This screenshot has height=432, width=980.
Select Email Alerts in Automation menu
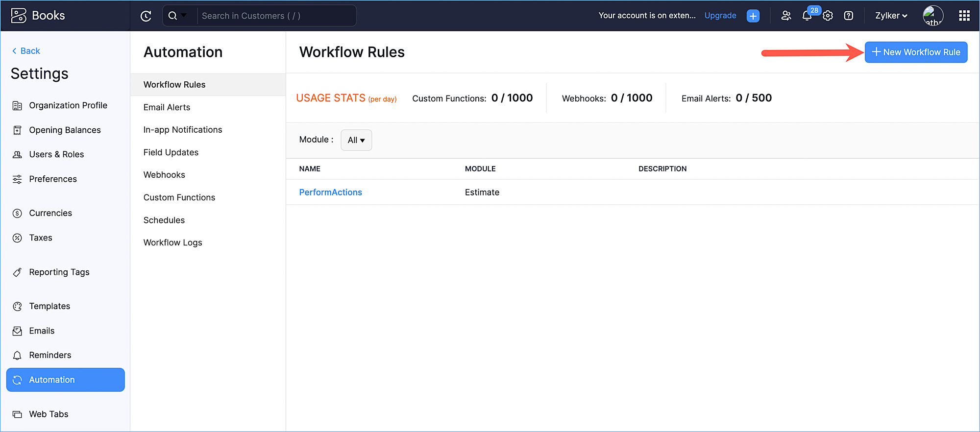(x=167, y=107)
